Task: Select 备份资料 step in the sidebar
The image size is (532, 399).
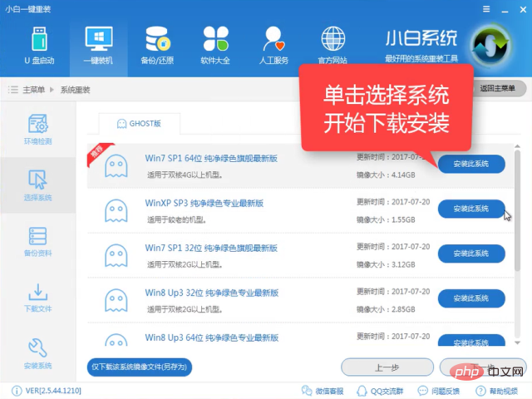Action: click(38, 243)
